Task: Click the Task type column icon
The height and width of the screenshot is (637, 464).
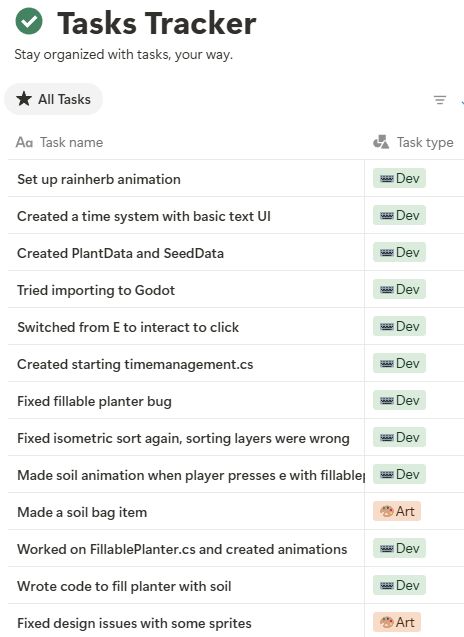Action: [381, 142]
